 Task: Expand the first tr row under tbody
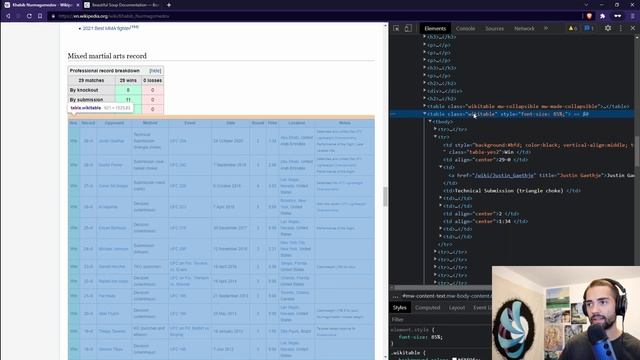coord(435,129)
